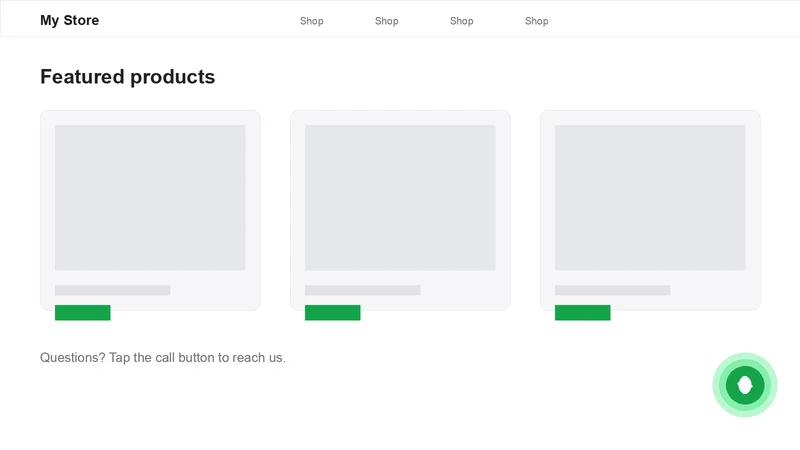The width and height of the screenshot is (800, 450).
Task: Go to the fourth Shop navigation link
Action: tap(537, 21)
